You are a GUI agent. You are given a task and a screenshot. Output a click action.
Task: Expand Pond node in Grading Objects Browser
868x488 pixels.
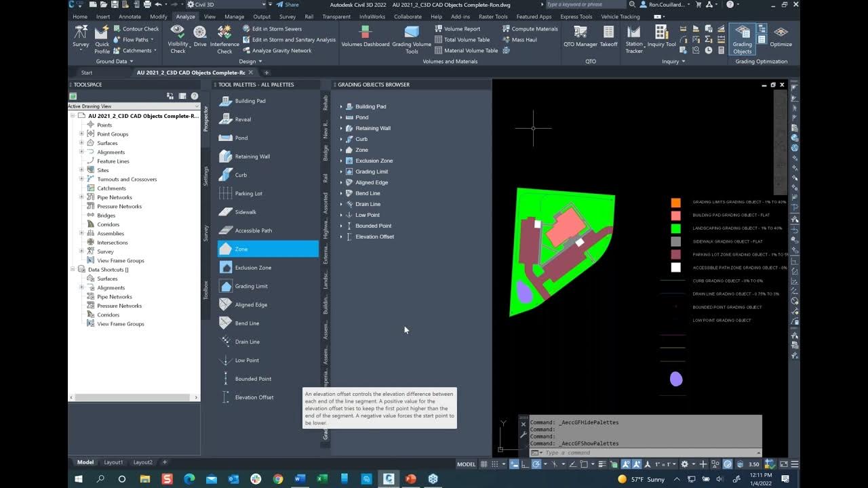(x=341, y=117)
